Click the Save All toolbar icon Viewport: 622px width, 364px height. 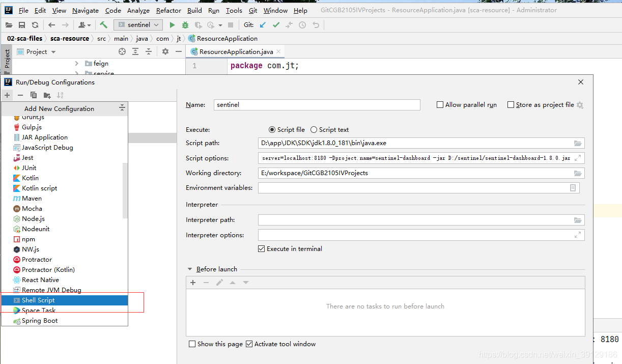point(21,25)
